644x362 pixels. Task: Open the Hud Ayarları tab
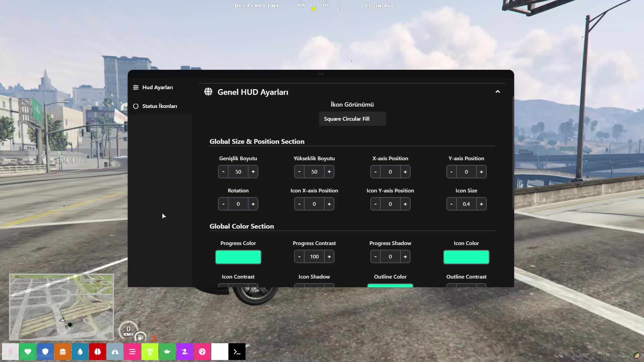[157, 87]
